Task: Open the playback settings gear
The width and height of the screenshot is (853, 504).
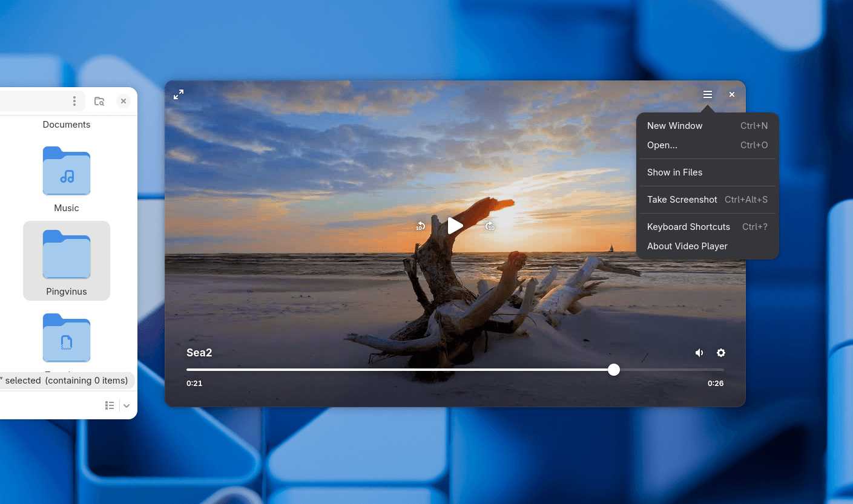Action: (x=721, y=353)
